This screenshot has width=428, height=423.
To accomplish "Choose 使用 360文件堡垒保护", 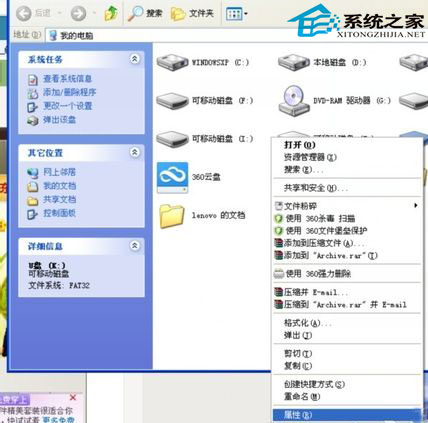I will [347, 231].
